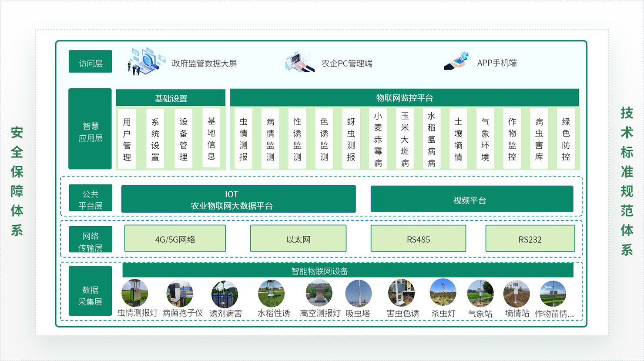The width and height of the screenshot is (644, 361).
Task: Select the 设备管理 module
Action: coord(184,139)
